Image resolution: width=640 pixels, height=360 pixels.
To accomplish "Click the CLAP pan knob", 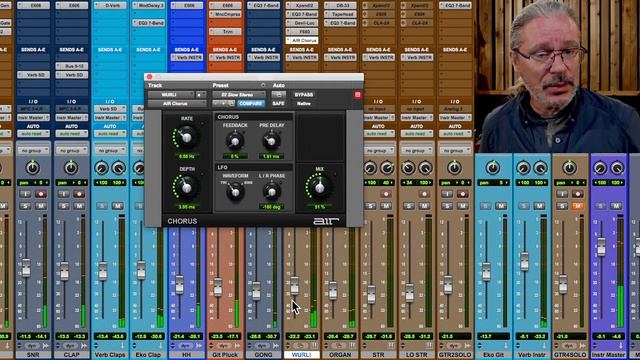I will pos(71,168).
